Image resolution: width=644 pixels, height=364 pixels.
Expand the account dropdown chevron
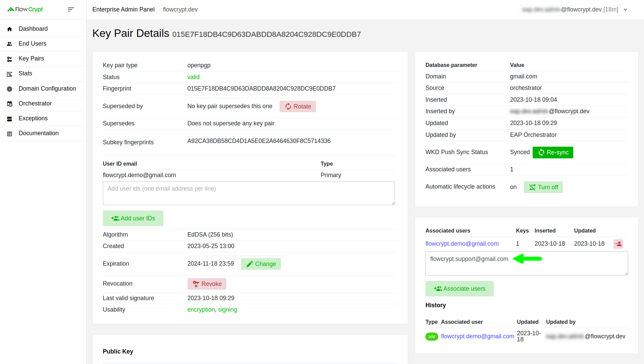625,10
